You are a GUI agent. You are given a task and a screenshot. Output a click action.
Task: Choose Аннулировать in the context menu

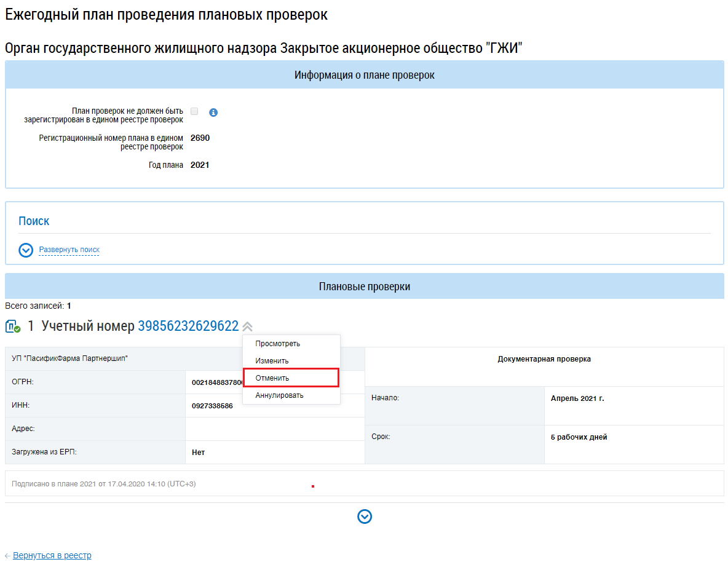(x=280, y=395)
